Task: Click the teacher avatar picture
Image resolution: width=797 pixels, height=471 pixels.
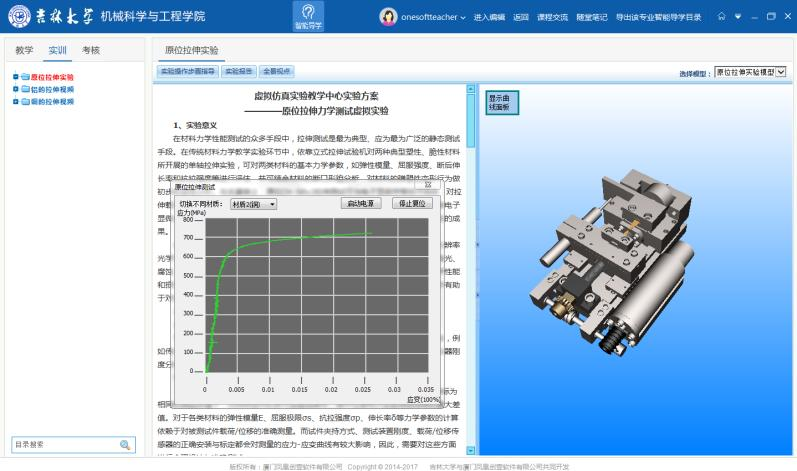Action: [388, 17]
